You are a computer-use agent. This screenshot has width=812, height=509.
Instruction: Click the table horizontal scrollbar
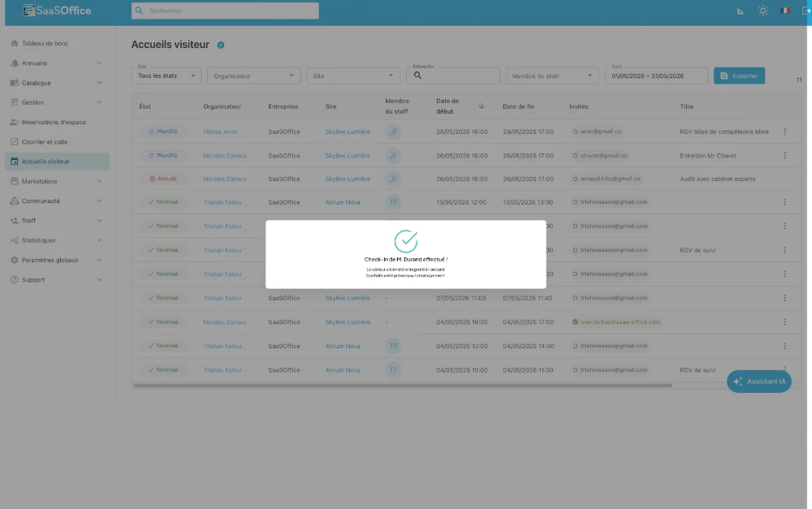pos(403,386)
